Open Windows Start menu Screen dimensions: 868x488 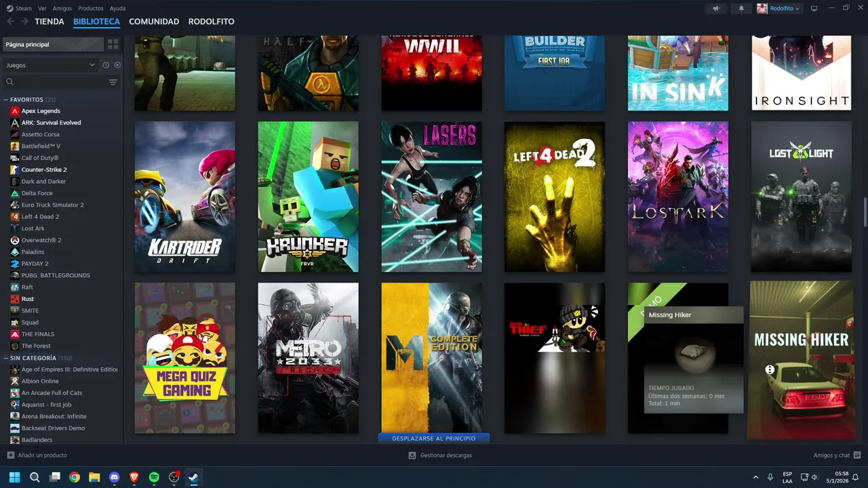[x=14, y=477]
